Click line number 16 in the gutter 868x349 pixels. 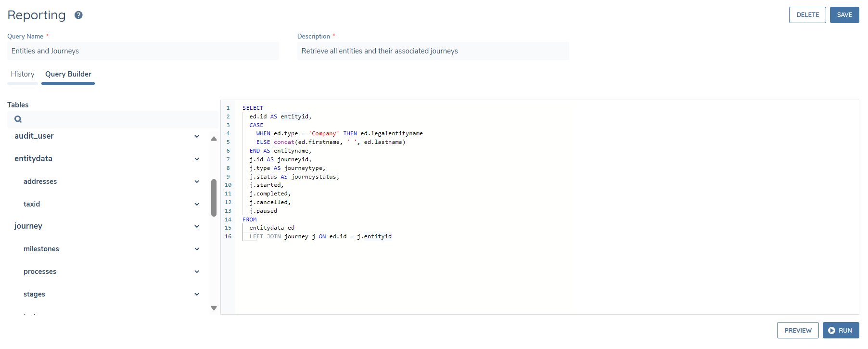[x=228, y=236]
